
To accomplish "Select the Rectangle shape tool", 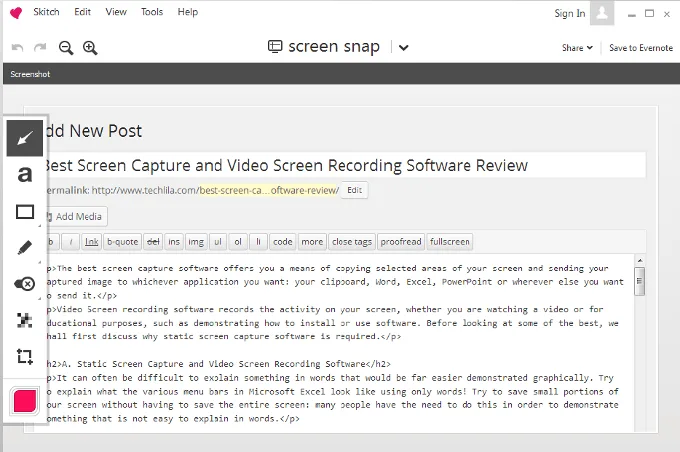I will click(x=25, y=212).
